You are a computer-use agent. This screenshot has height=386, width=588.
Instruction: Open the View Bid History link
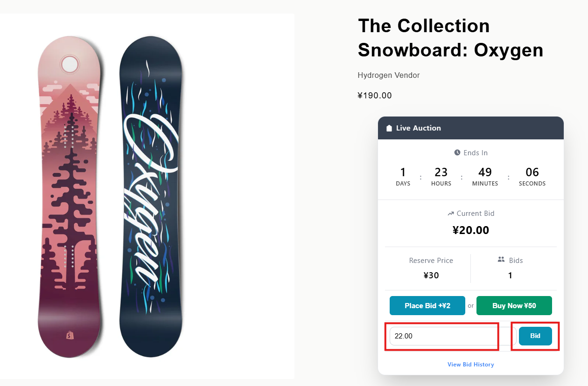[470, 365]
